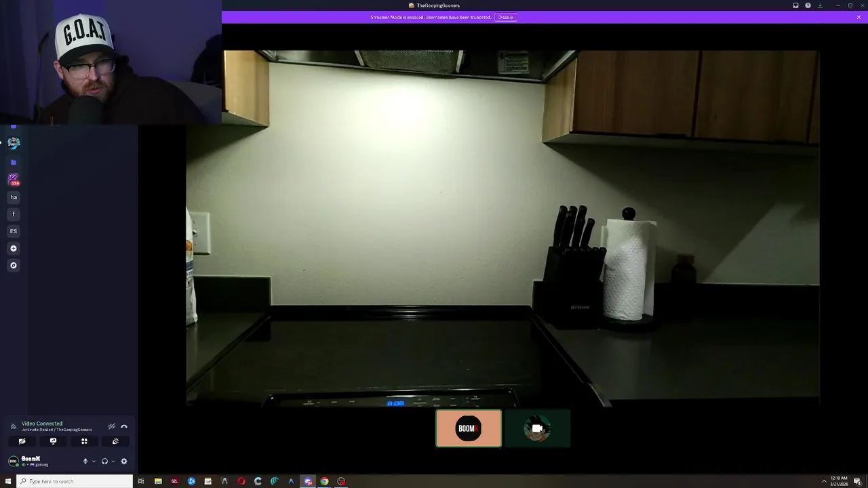
Task: Open File Explorer from taskbar
Action: [x=158, y=481]
